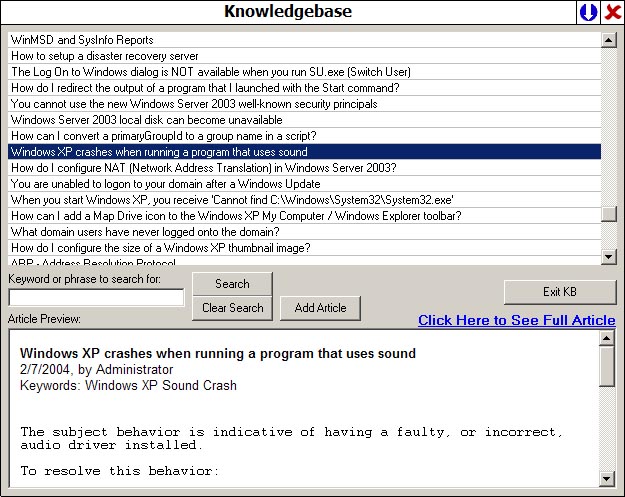Open the Click Here to See Full Article link
This screenshot has width=625, height=497.
(x=517, y=320)
